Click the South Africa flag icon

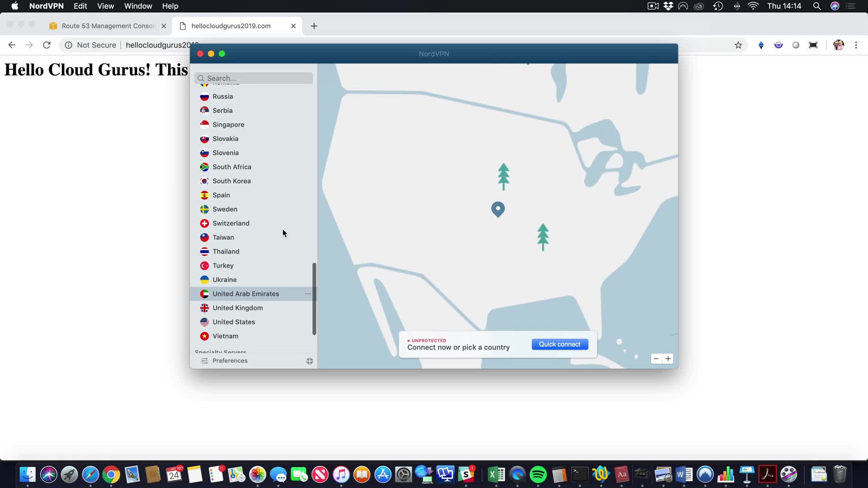point(204,167)
